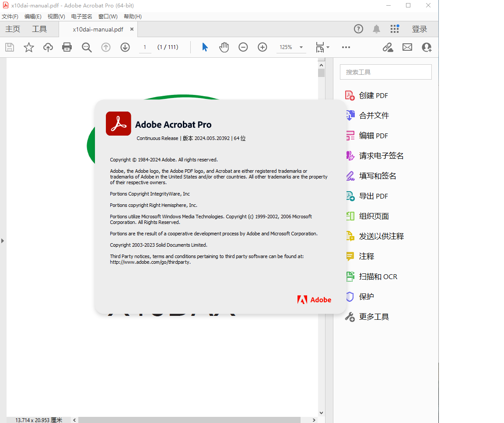Click the horizontal scrollbar right arrow
The height and width of the screenshot is (423, 504).
point(314,420)
